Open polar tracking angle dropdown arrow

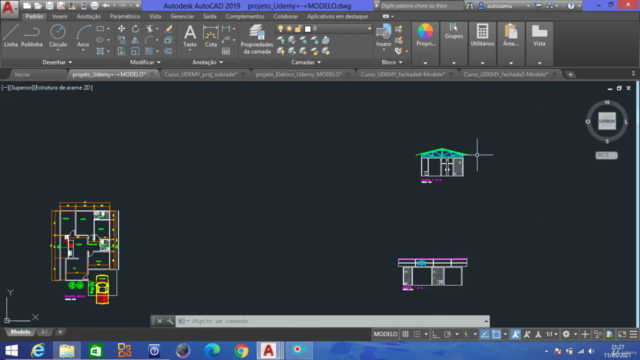point(457,334)
